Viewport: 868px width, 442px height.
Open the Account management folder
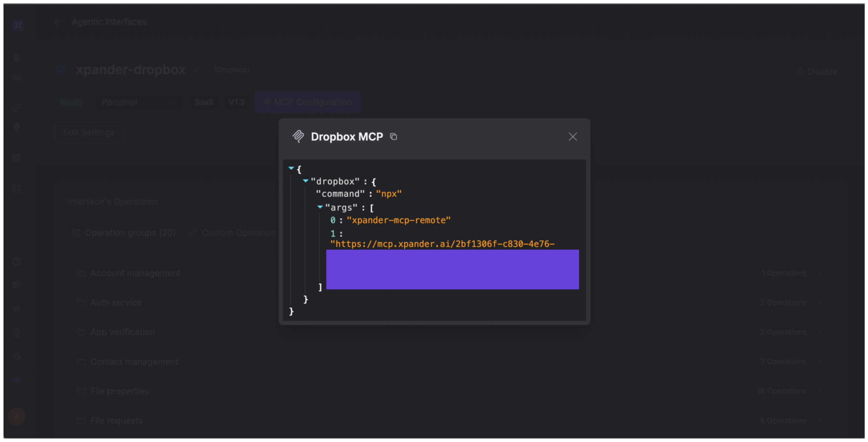click(x=135, y=273)
